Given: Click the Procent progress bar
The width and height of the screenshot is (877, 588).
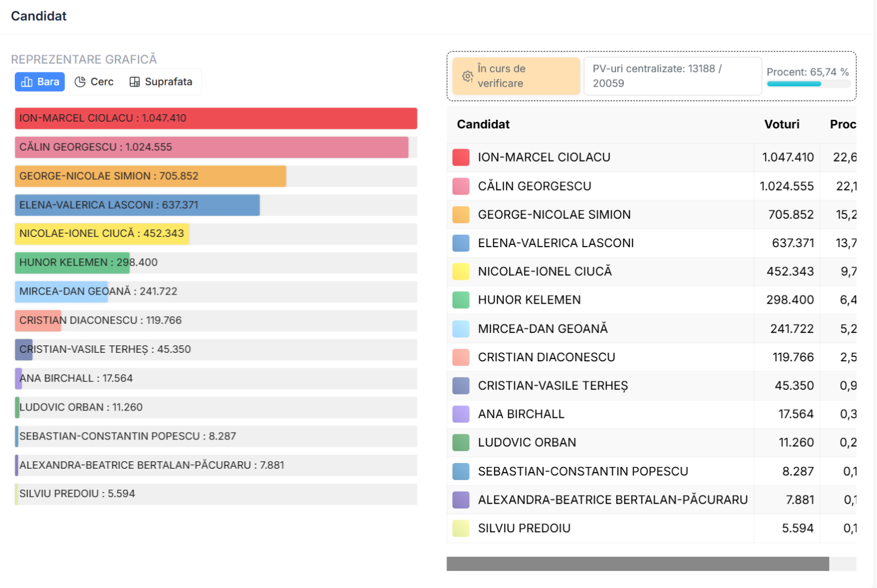Looking at the screenshot, I should coord(808,84).
